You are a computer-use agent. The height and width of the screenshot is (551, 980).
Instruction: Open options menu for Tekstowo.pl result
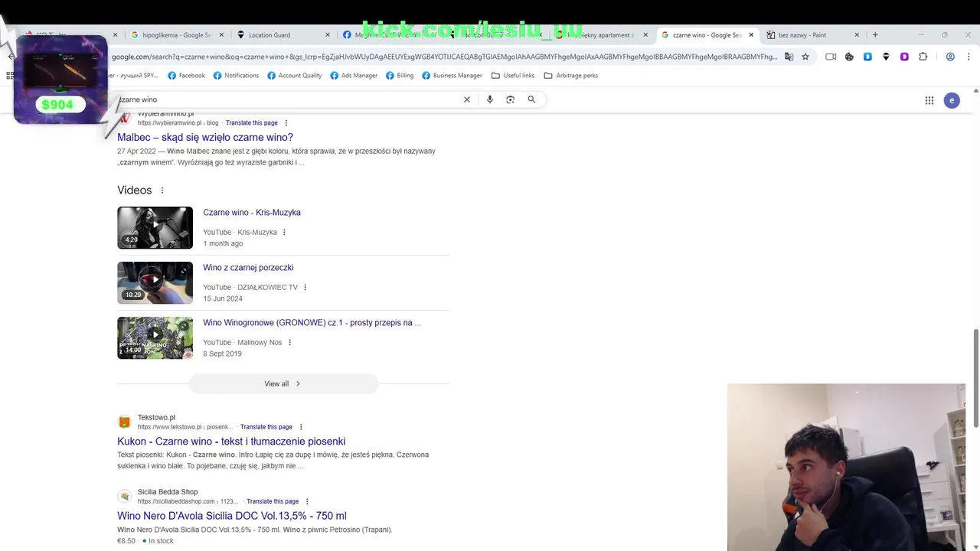[301, 427]
